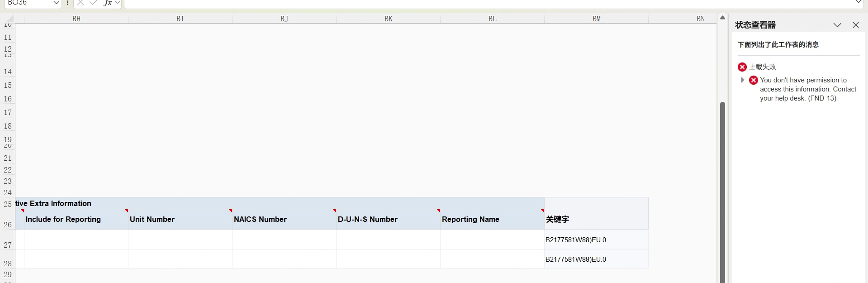
Task: Select column BM header
Action: tap(597, 19)
